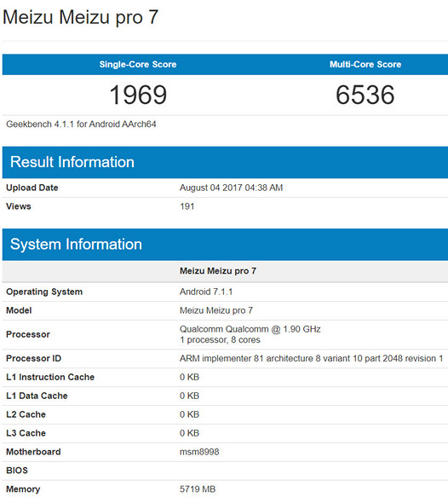The height and width of the screenshot is (503, 448).
Task: Click the msm8998 motherboard value
Action: click(199, 452)
